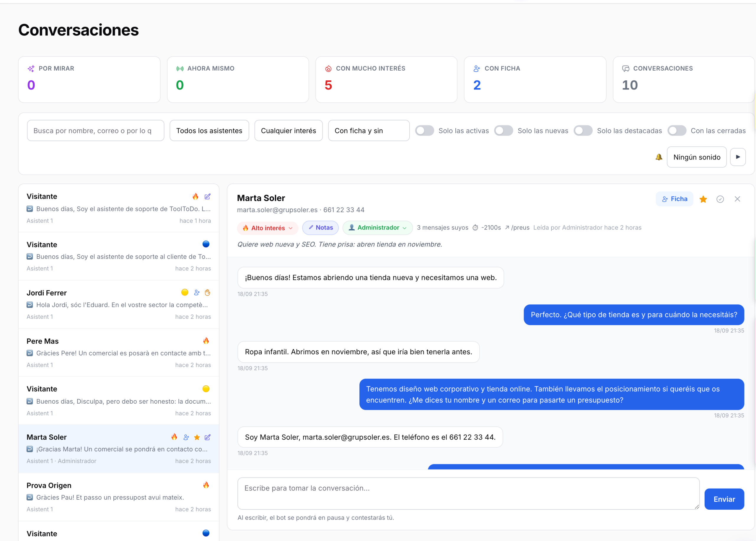Click the Con Mucho Interés flame icon
Viewport: 756px width, 541px height.
[328, 69]
